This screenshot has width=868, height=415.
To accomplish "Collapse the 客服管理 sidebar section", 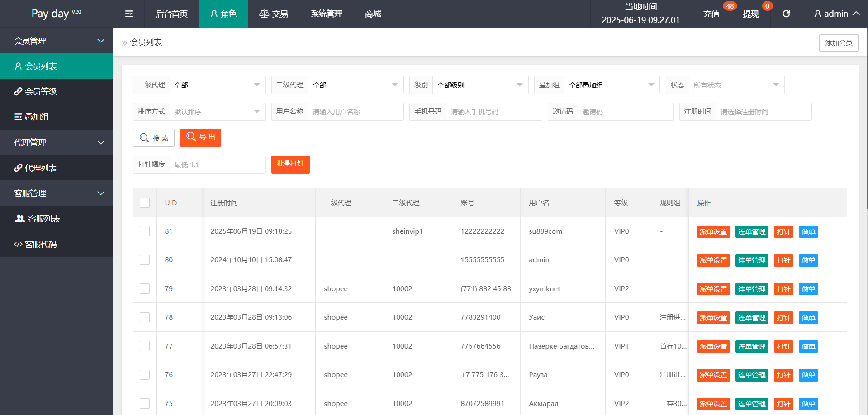I will point(57,193).
